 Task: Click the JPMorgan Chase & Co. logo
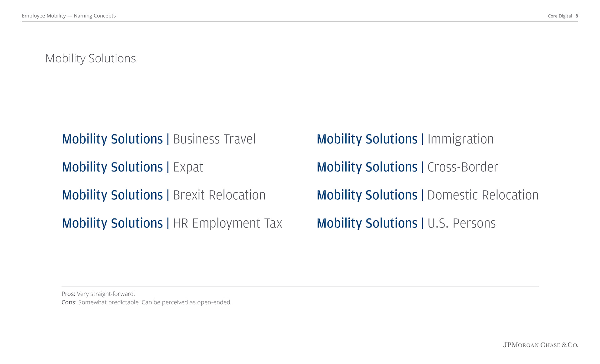[x=541, y=345]
